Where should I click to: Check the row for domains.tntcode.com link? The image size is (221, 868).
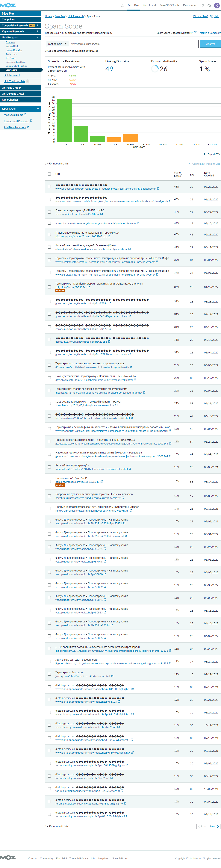coord(49,482)
